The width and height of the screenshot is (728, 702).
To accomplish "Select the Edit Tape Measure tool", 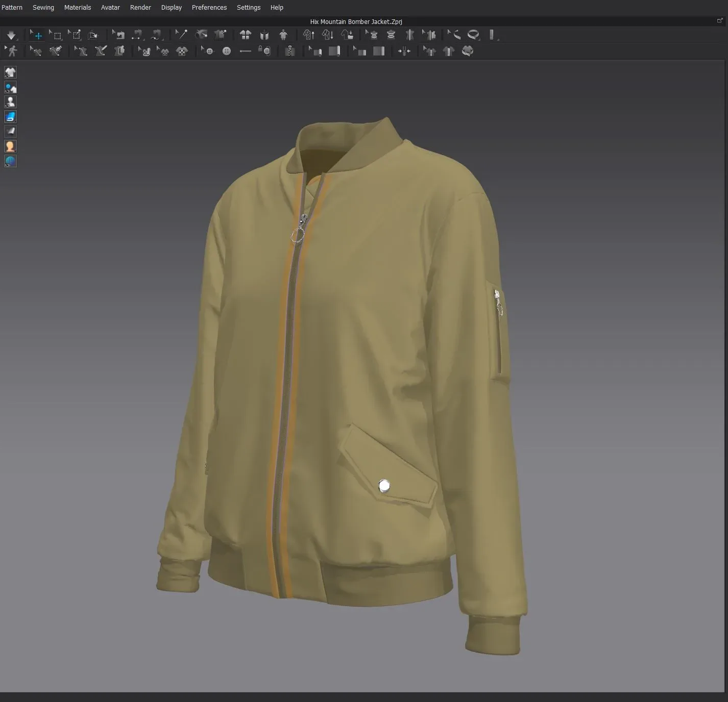I will tap(454, 35).
